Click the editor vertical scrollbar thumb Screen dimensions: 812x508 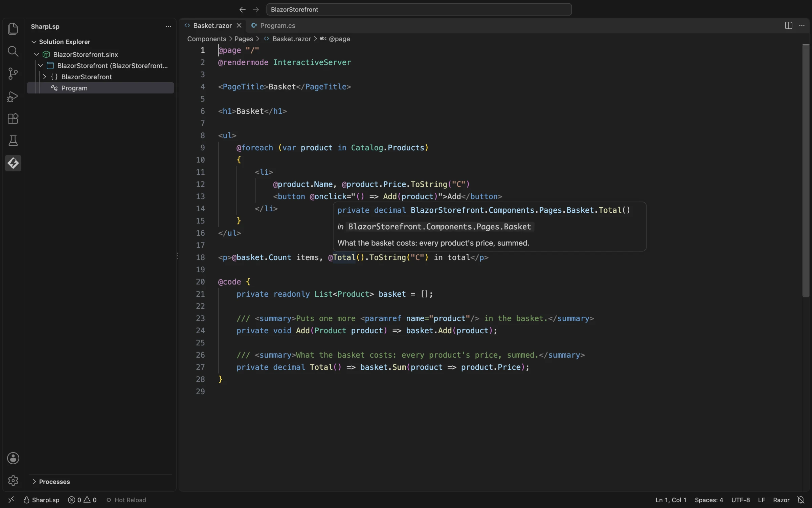(x=806, y=171)
